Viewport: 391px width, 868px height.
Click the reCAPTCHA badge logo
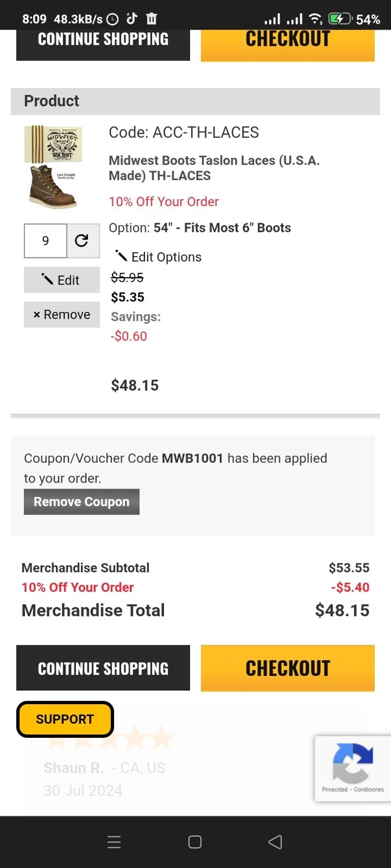(x=353, y=763)
